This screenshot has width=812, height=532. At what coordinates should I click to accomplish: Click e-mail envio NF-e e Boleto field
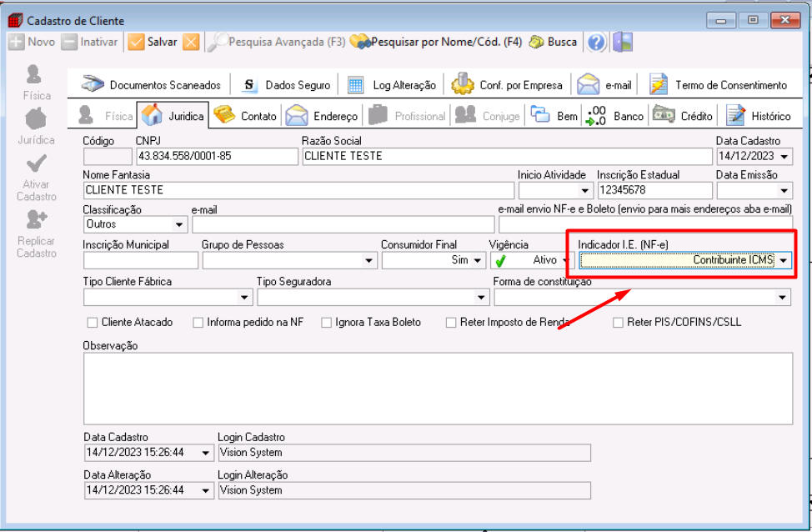646,223
